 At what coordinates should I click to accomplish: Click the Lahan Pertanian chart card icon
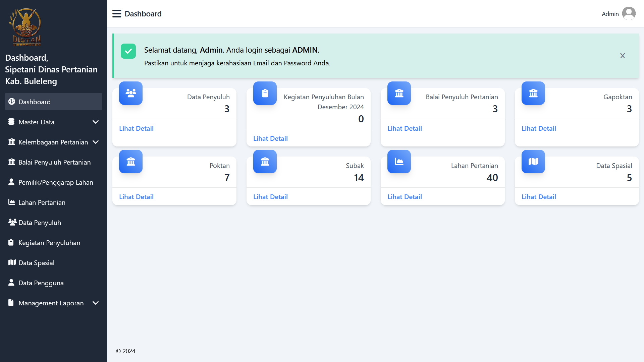399,162
